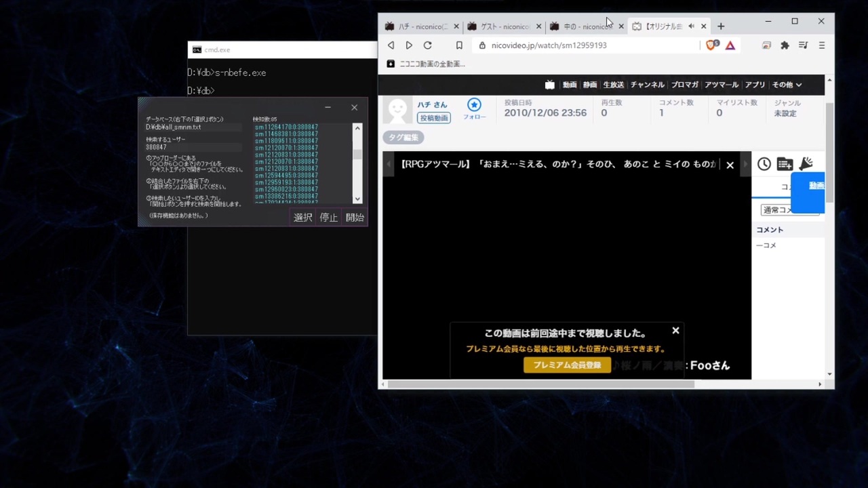Open the ハチ さん uploader link
The height and width of the screenshot is (488, 868).
(x=432, y=104)
